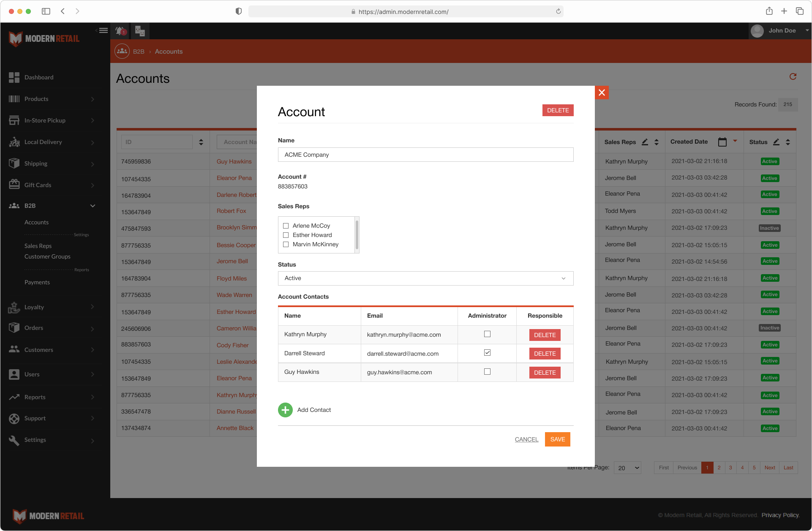Open the items per page dropdown
This screenshot has width=812, height=531.
point(627,468)
